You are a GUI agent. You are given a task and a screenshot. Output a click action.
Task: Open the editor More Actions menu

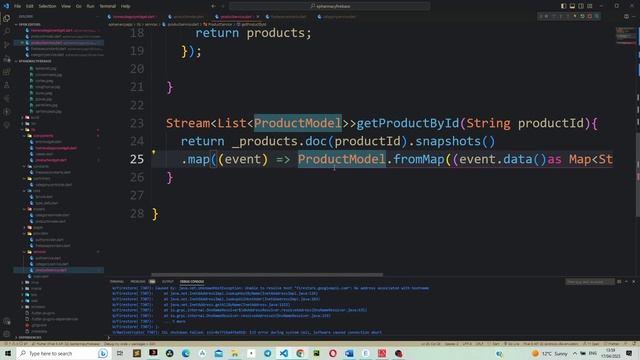(634, 16)
